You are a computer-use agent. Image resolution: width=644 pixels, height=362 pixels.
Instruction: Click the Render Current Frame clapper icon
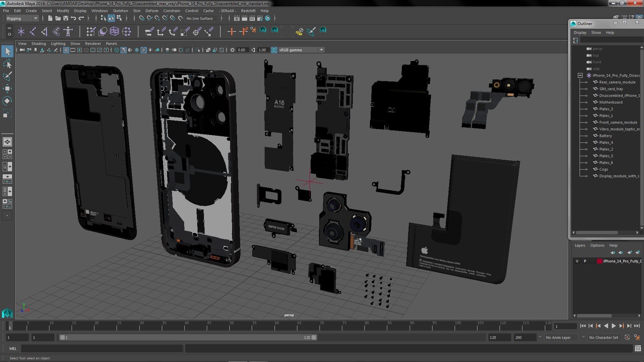coord(245,18)
